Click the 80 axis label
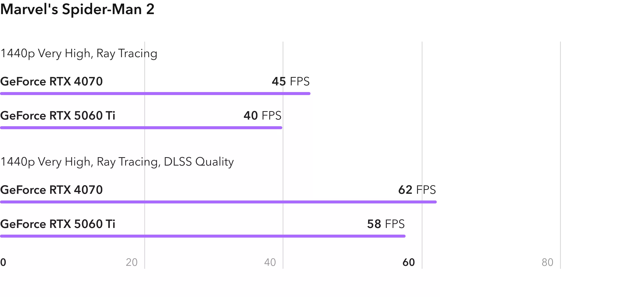 [x=547, y=262]
